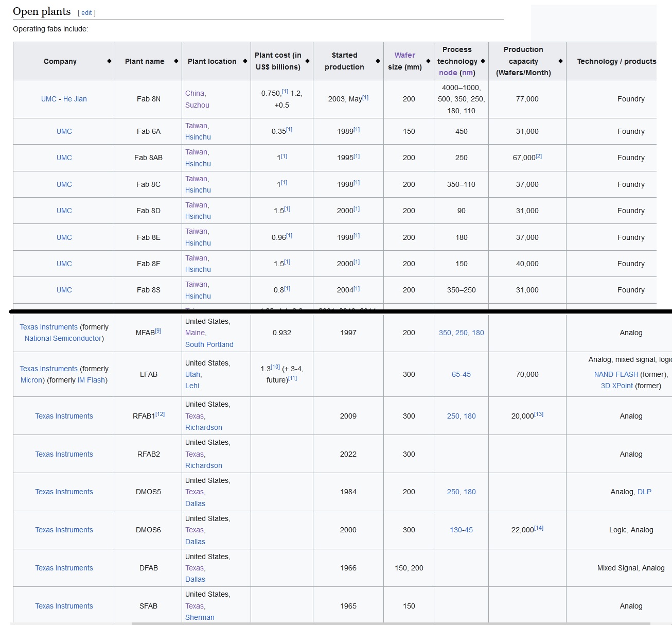
Task: Open the UMC - He Jian link
Action: 64,99
